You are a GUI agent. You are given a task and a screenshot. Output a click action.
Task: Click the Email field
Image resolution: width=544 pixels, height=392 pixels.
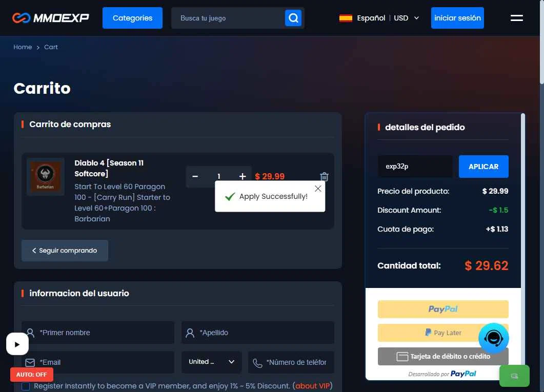tap(98, 362)
